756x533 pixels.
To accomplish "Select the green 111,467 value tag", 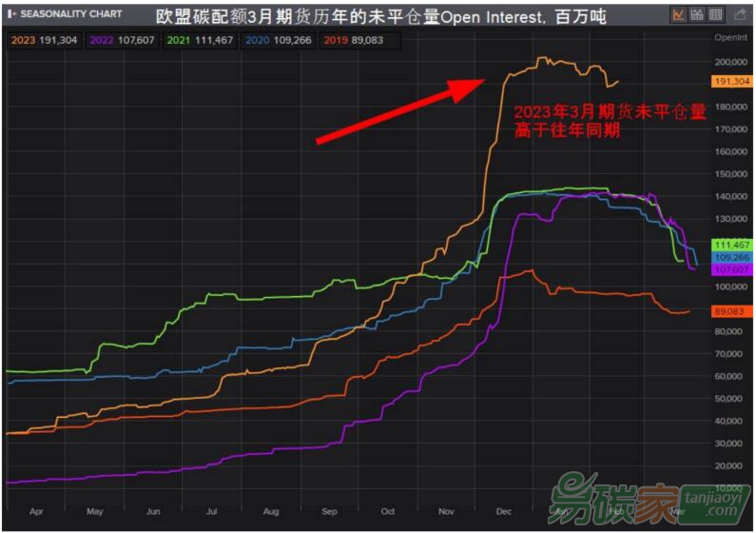I will click(731, 245).
